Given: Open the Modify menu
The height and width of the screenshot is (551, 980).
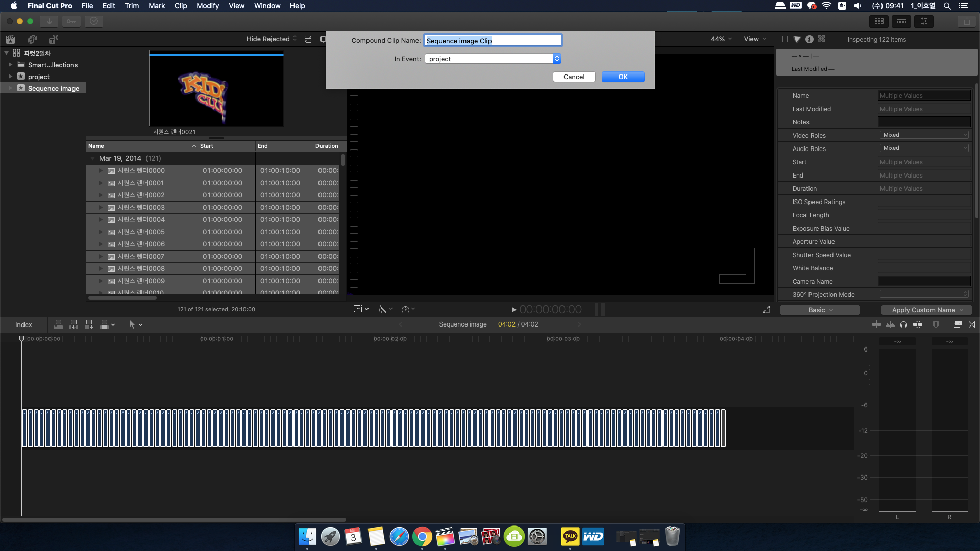Looking at the screenshot, I should point(207,6).
